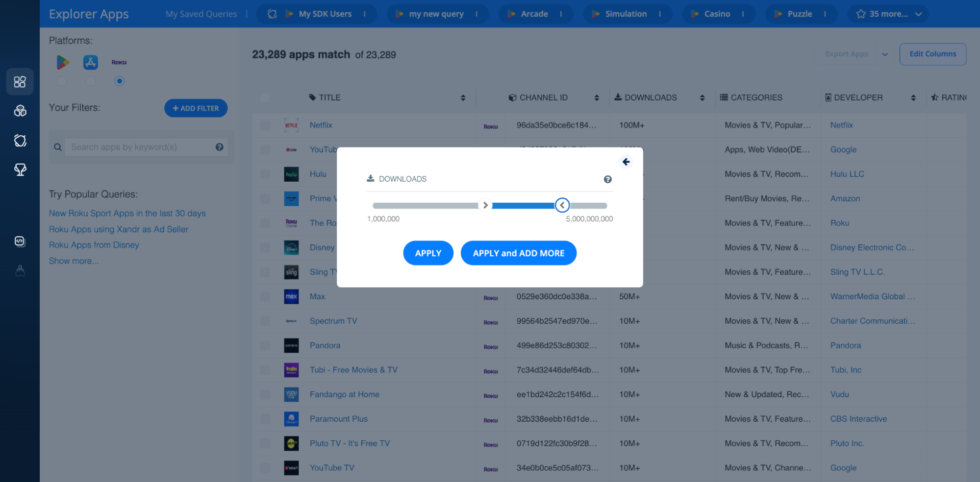Click the Export Apps button
This screenshot has height=482, width=980.
coord(847,54)
